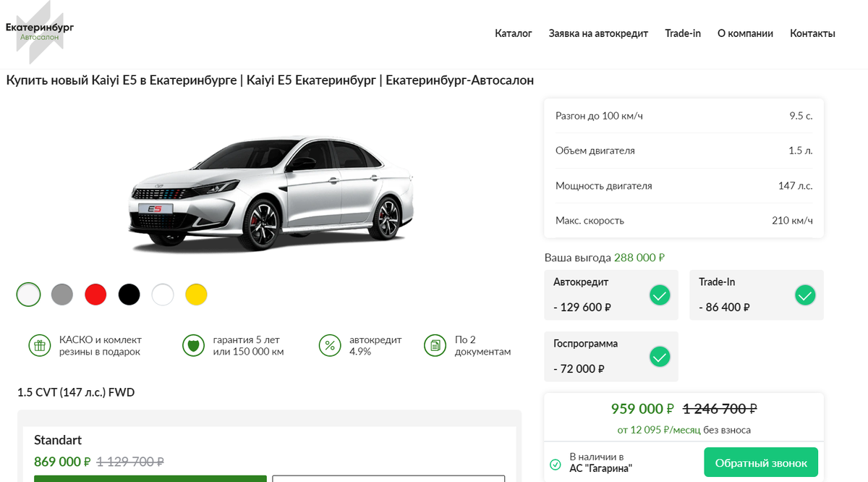Click the Мощность двигателя spec row

coord(684,186)
